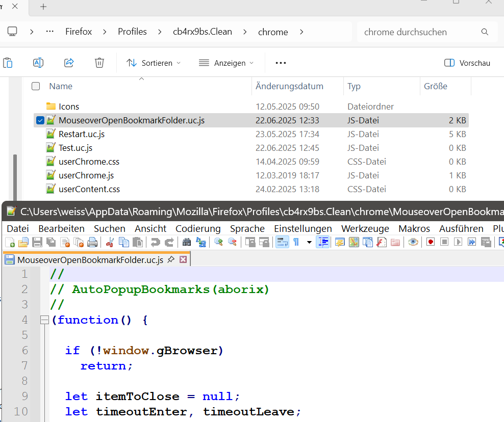Start macro recording with red dot icon
This screenshot has height=422, width=504.
(431, 242)
